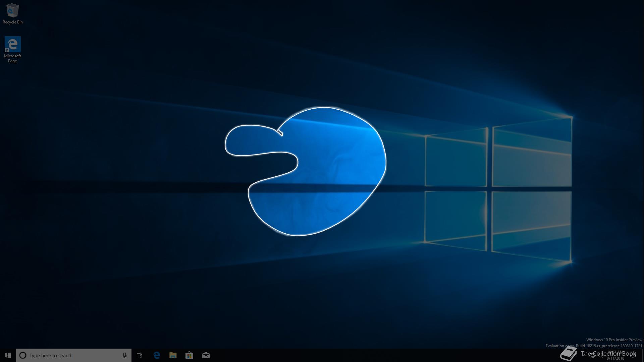The image size is (644, 362).
Task: Launch the Microsoft Edge desktop shortcut
Action: [12, 50]
